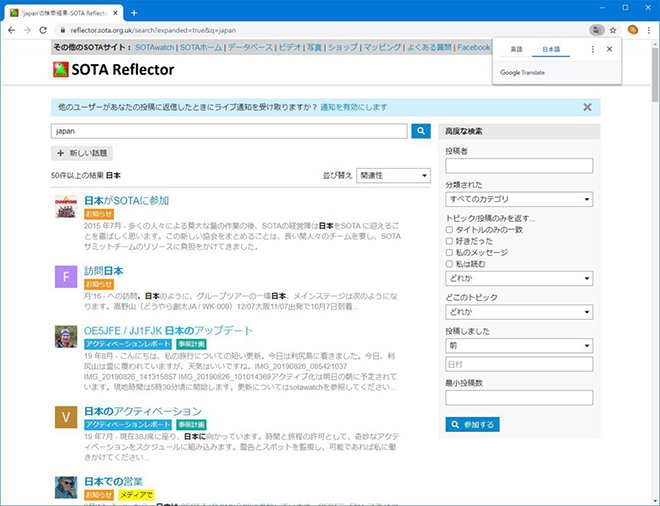Screen dimensions: 660x506
Task: Click brown V avatar of 日本のアクティベーション post
Action: 66,417
